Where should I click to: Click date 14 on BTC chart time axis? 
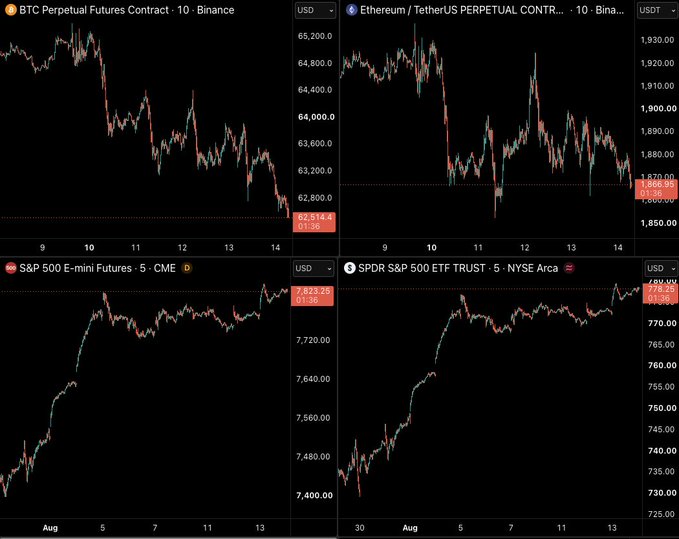[x=275, y=248]
